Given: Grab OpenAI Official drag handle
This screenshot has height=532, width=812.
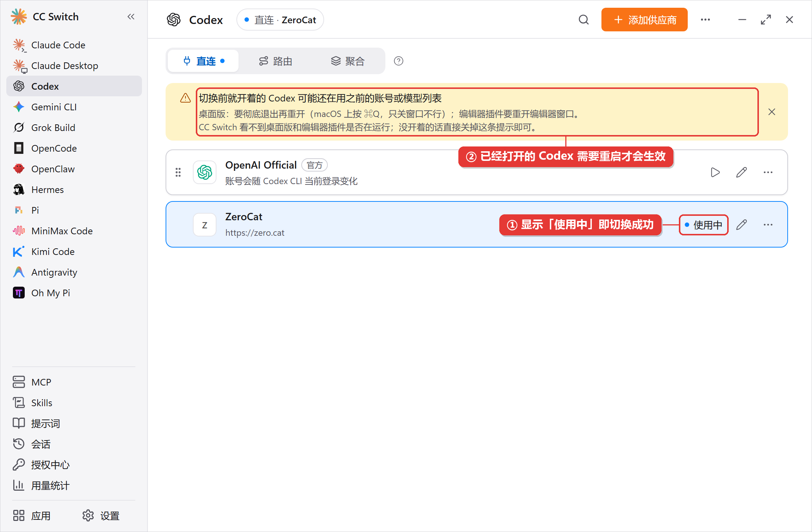Looking at the screenshot, I should 178,172.
